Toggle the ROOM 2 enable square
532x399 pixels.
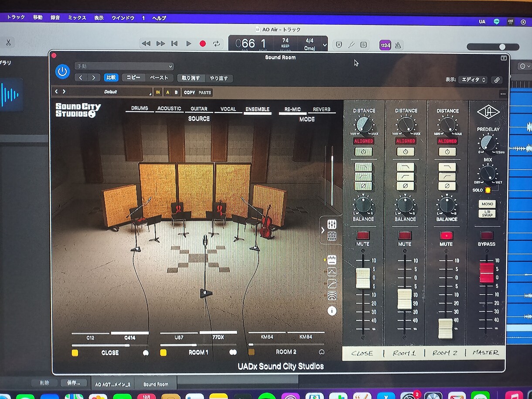click(252, 352)
